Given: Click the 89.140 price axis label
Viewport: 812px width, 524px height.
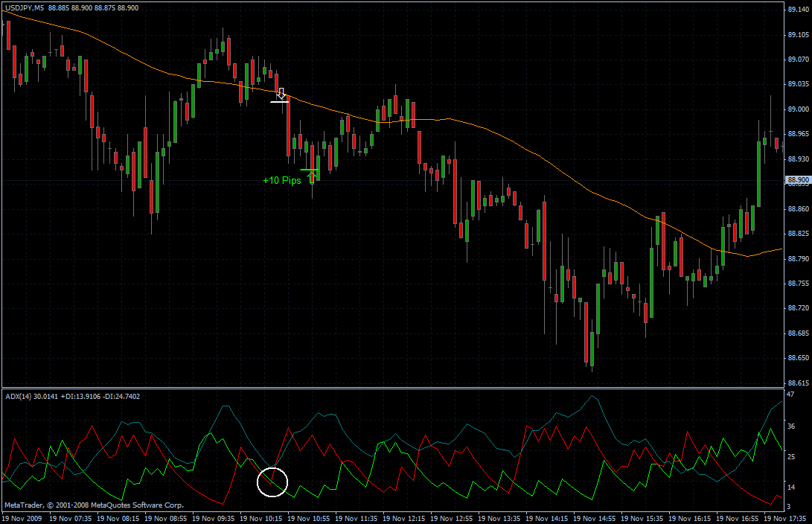Looking at the screenshot, I should [x=798, y=10].
